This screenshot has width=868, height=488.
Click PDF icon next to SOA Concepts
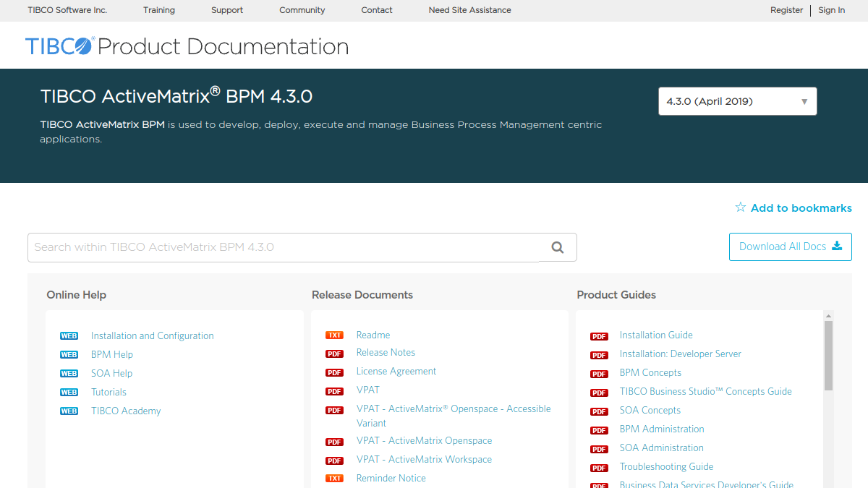pos(599,412)
